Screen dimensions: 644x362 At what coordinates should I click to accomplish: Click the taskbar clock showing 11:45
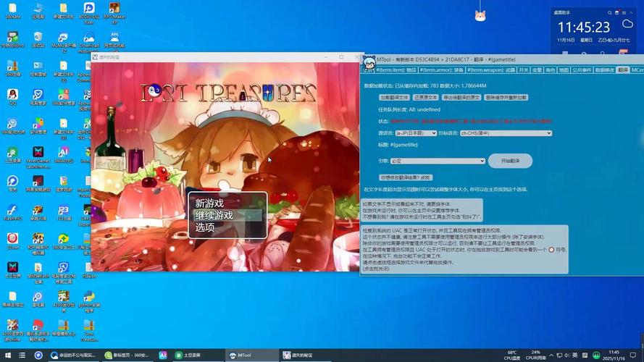(x=614, y=355)
